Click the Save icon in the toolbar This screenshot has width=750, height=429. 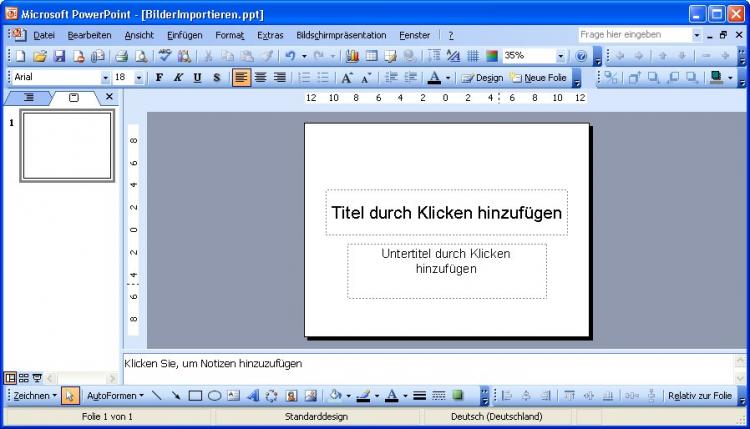point(58,57)
